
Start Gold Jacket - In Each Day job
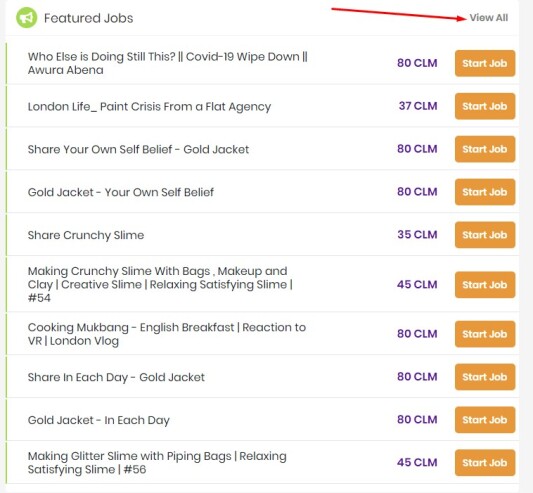(485, 420)
